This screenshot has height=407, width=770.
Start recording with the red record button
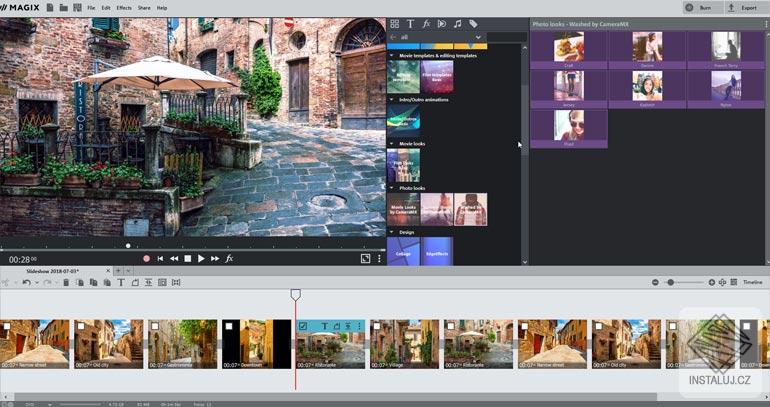[146, 258]
